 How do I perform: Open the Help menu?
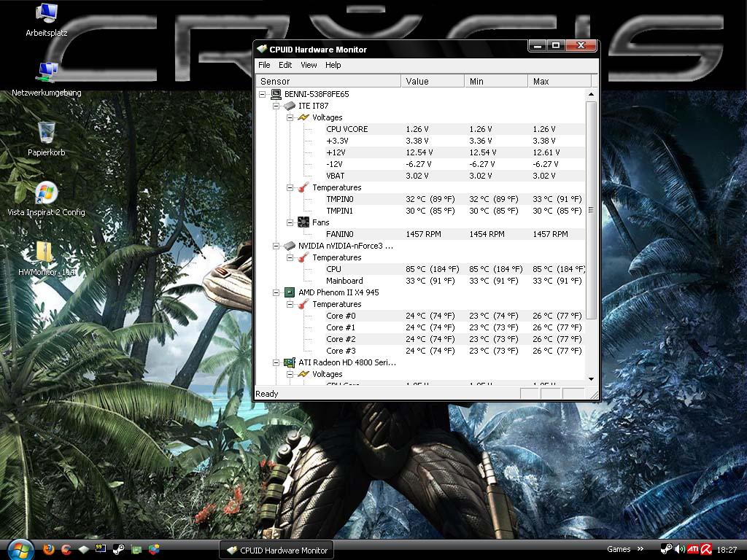333,65
